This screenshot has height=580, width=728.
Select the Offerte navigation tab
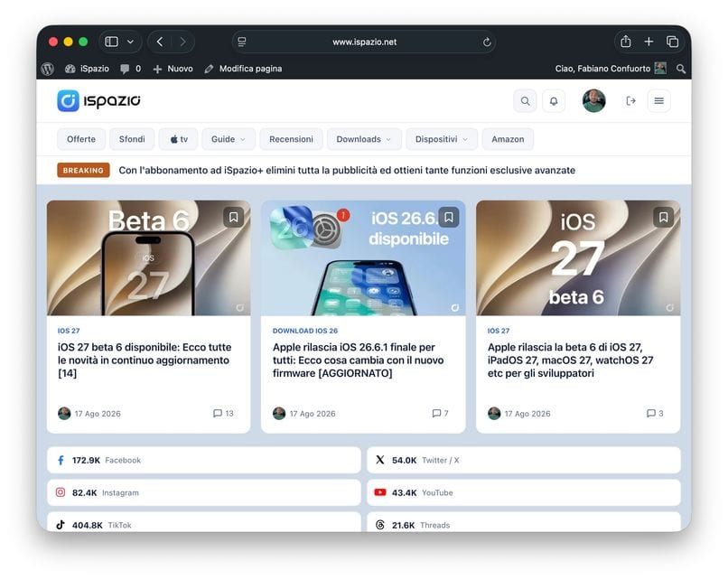coord(81,139)
